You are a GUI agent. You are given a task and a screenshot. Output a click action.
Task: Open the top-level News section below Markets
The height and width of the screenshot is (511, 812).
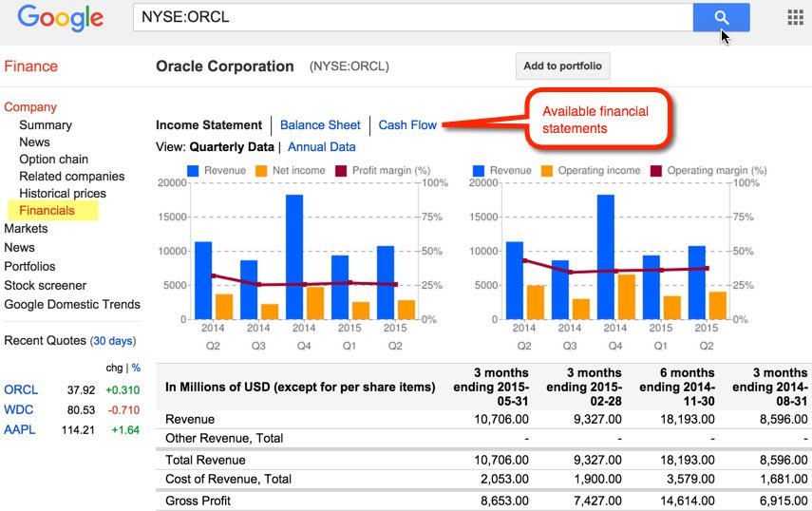pyautogui.click(x=19, y=248)
